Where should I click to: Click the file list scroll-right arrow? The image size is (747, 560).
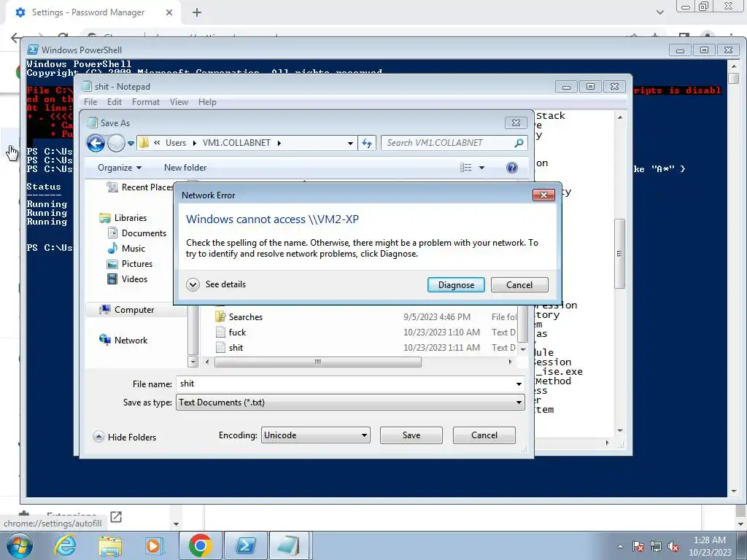click(510, 362)
